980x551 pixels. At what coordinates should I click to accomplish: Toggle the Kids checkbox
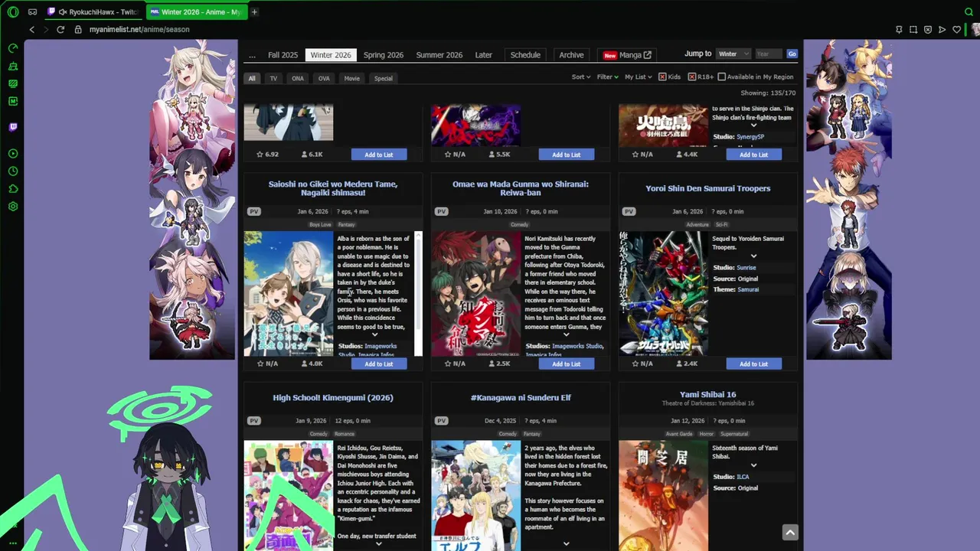(663, 77)
